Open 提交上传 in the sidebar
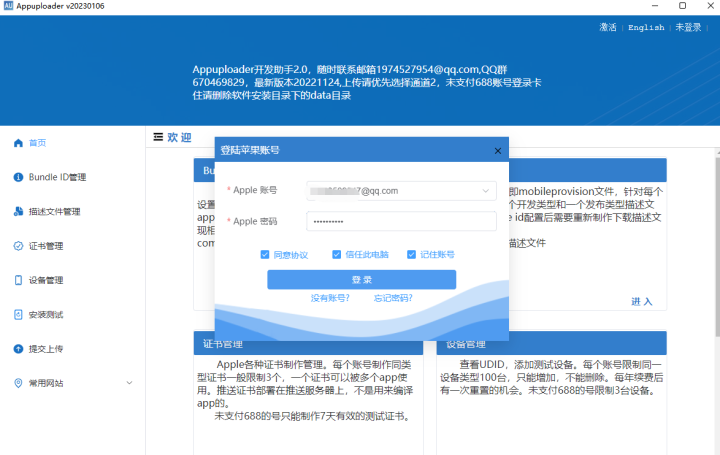720x455 pixels. pos(46,349)
